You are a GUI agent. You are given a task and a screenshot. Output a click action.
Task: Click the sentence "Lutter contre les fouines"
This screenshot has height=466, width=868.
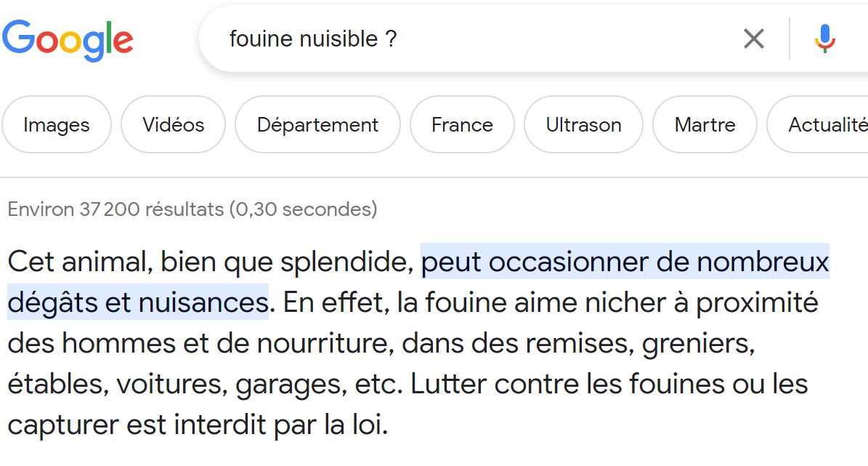point(567,383)
